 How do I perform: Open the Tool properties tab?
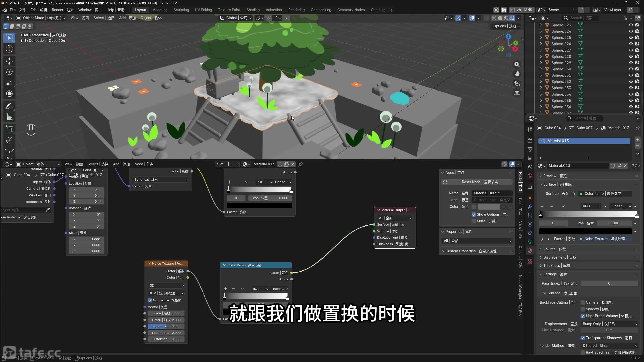point(530,129)
